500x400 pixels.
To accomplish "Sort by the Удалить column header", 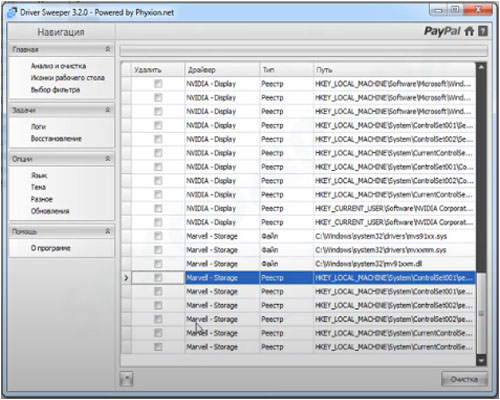I will pyautogui.click(x=158, y=70).
